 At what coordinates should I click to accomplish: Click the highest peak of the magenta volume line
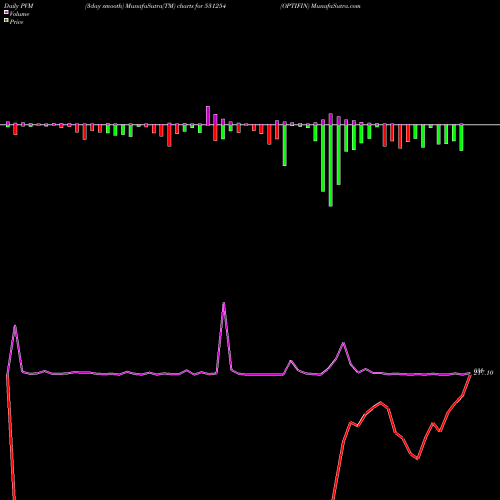(x=224, y=303)
